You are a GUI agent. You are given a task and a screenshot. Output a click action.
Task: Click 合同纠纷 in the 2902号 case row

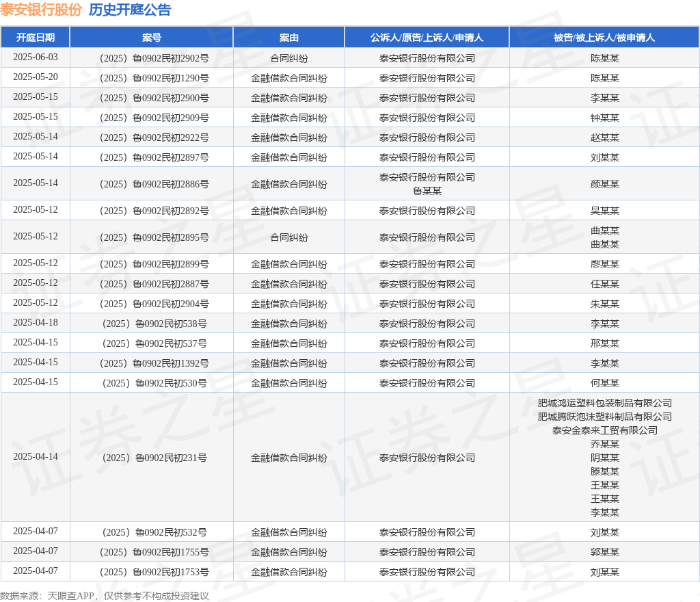pyautogui.click(x=289, y=58)
